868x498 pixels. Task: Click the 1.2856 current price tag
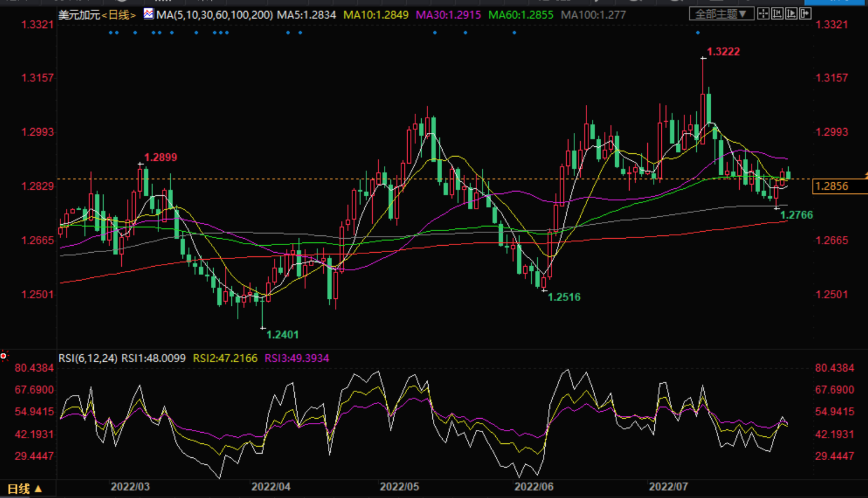click(832, 186)
